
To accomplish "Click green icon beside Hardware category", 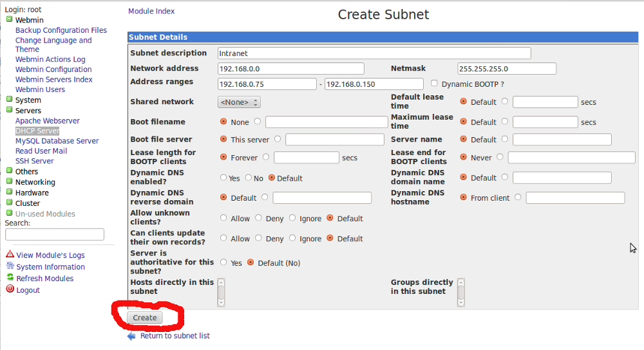I will coord(9,192).
